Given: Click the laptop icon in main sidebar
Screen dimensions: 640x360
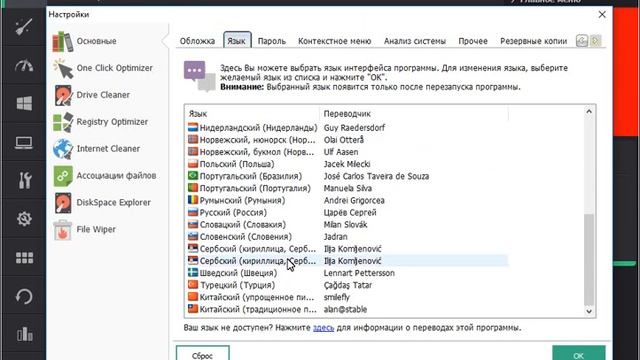Looking at the screenshot, I should (24, 142).
